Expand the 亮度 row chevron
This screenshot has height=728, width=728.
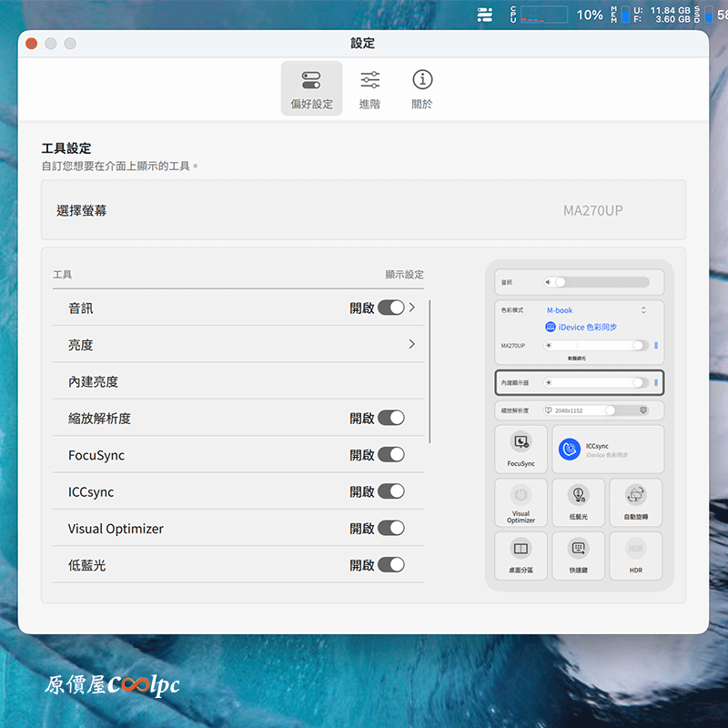411,344
